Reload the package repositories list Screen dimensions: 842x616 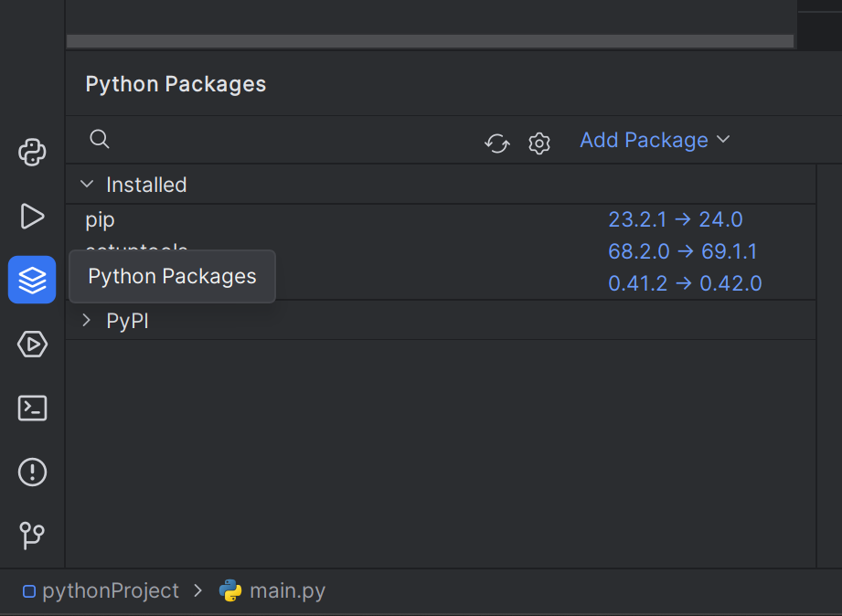coord(496,143)
